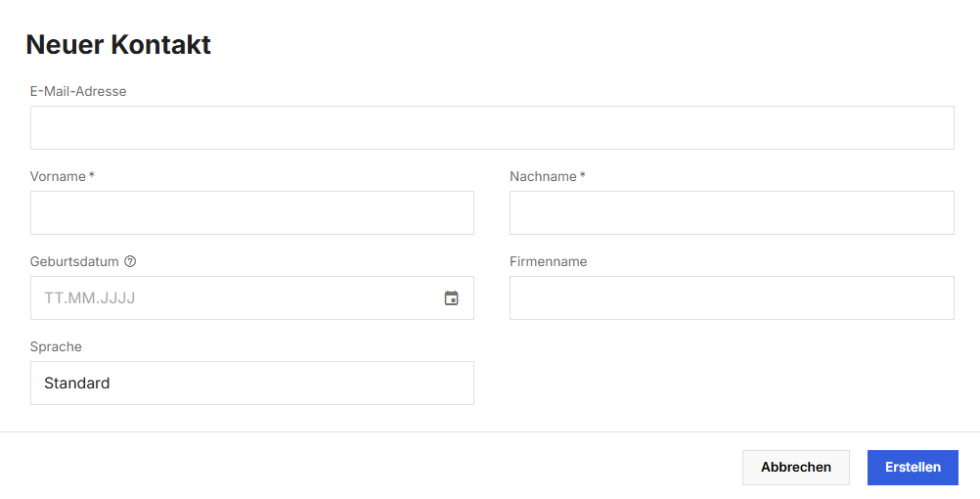Open the Sprache dropdown showing Standard

[x=252, y=383]
